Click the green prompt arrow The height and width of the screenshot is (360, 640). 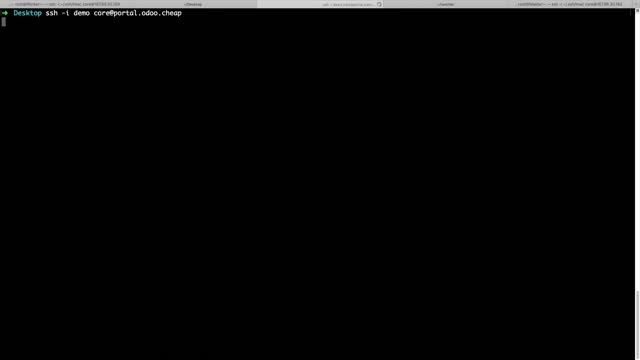click(5, 13)
